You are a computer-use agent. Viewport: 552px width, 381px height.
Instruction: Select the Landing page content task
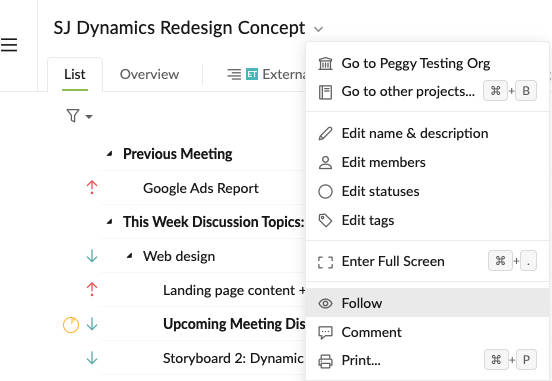click(203, 290)
